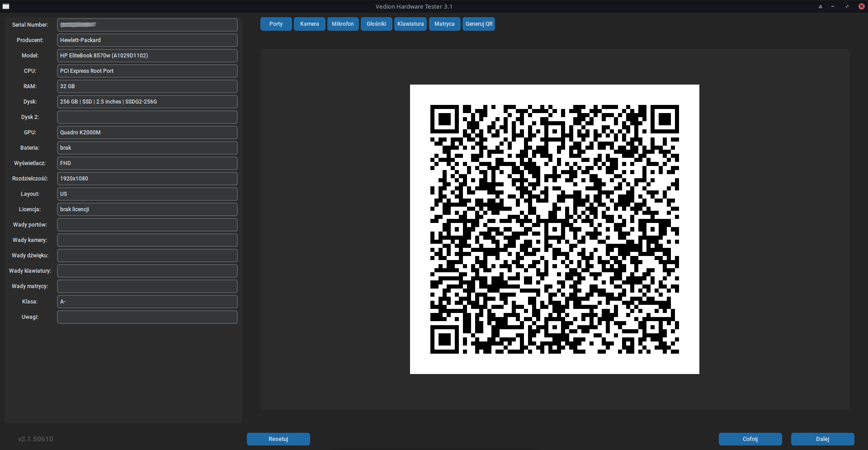868x450 pixels.
Task: Focus the empty Dysk 2 field
Action: tap(147, 117)
